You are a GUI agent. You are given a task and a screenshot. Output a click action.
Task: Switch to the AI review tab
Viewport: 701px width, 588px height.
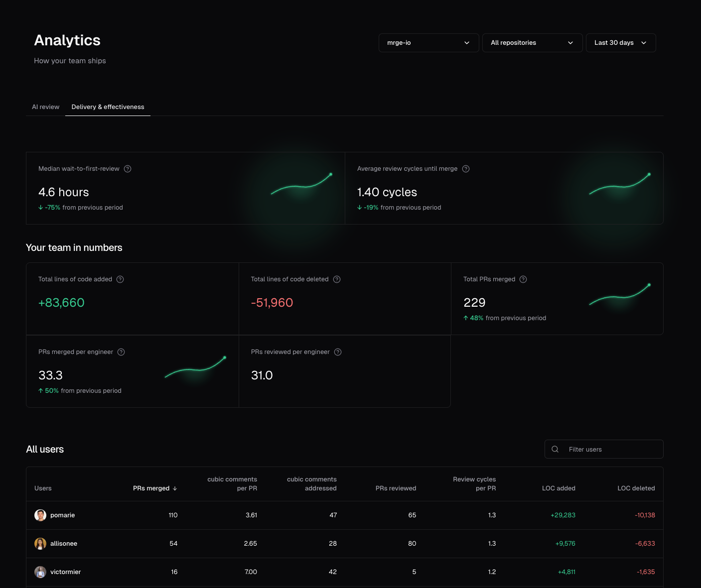pyautogui.click(x=45, y=107)
